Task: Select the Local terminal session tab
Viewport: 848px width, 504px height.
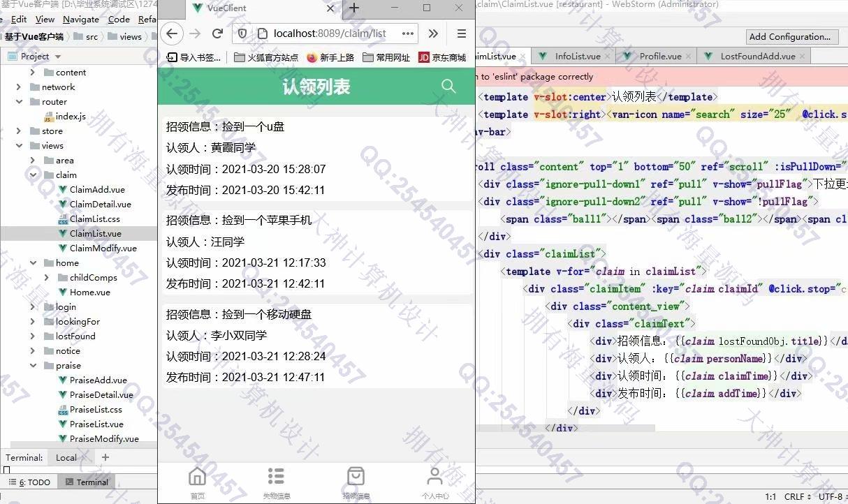Action: (66, 458)
